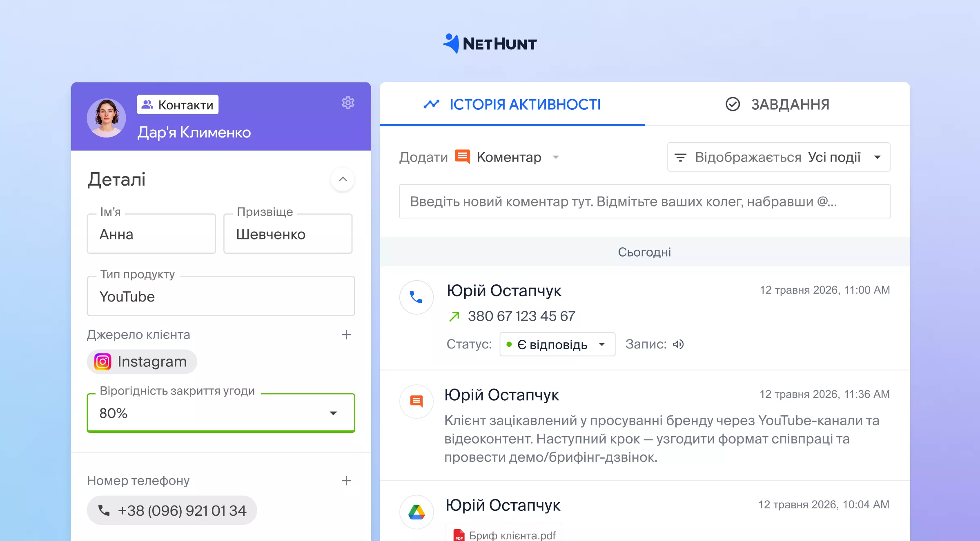The height and width of the screenshot is (541, 980).
Task: Open the Відображається Усі події filter dropdown
Action: coord(779,157)
